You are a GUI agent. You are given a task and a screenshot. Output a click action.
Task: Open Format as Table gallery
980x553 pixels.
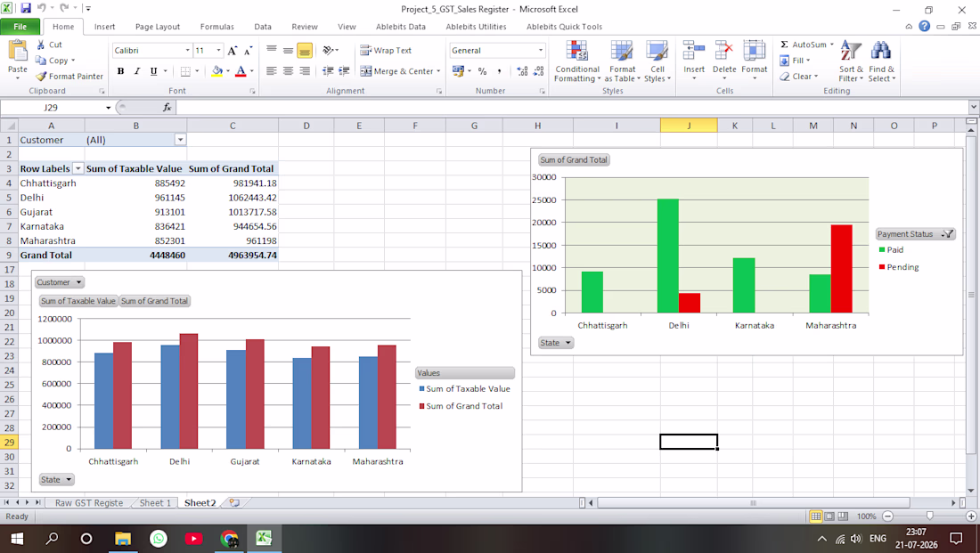pyautogui.click(x=622, y=61)
